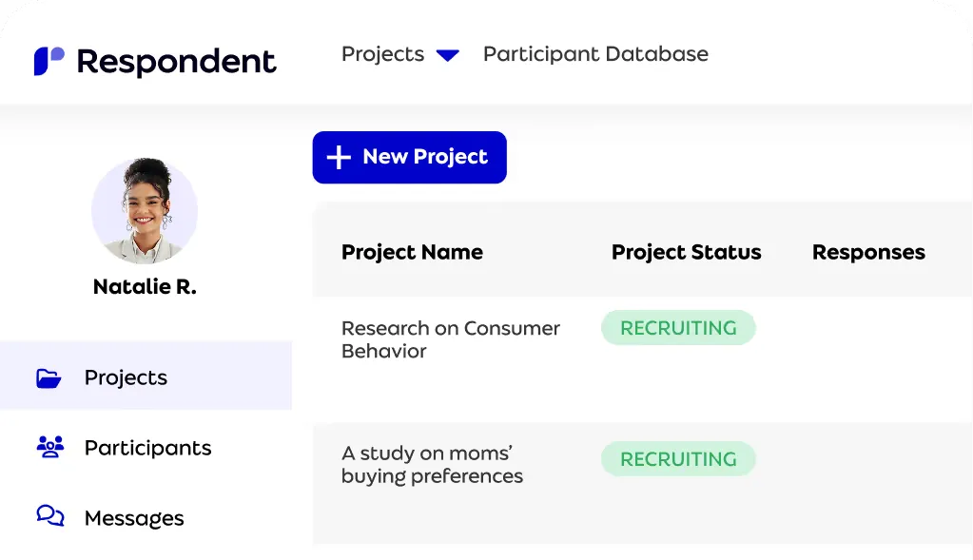Click the New Project button
The height and width of the screenshot is (560, 973).
pyautogui.click(x=409, y=157)
